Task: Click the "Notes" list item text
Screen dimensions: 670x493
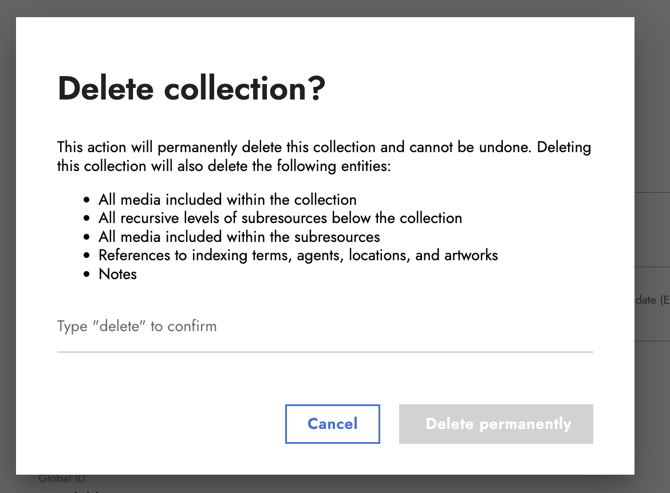Action: [118, 274]
